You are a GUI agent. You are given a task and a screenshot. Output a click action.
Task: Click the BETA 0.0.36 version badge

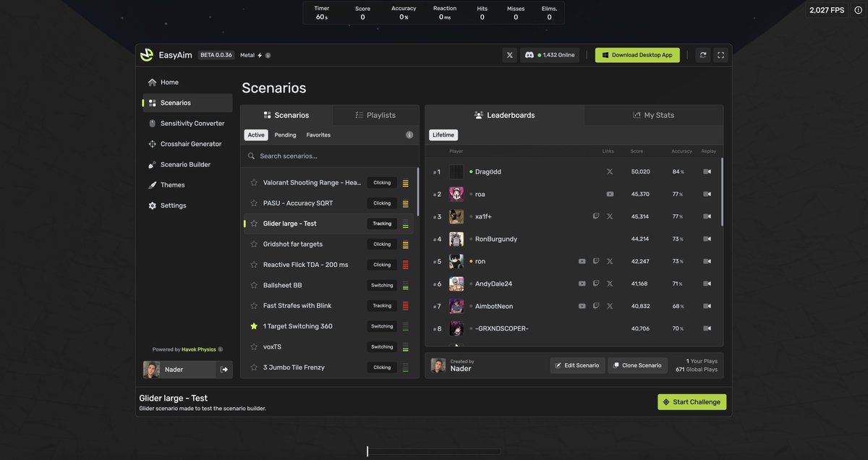pos(216,55)
